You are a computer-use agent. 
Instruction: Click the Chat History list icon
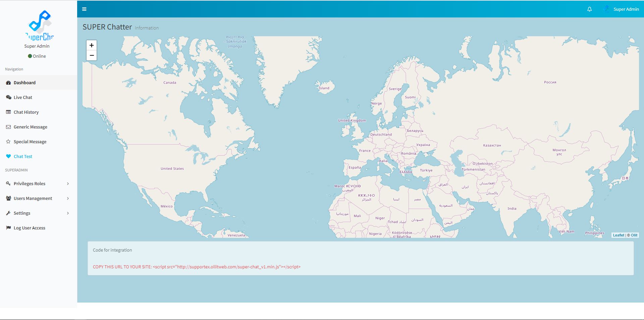8,112
